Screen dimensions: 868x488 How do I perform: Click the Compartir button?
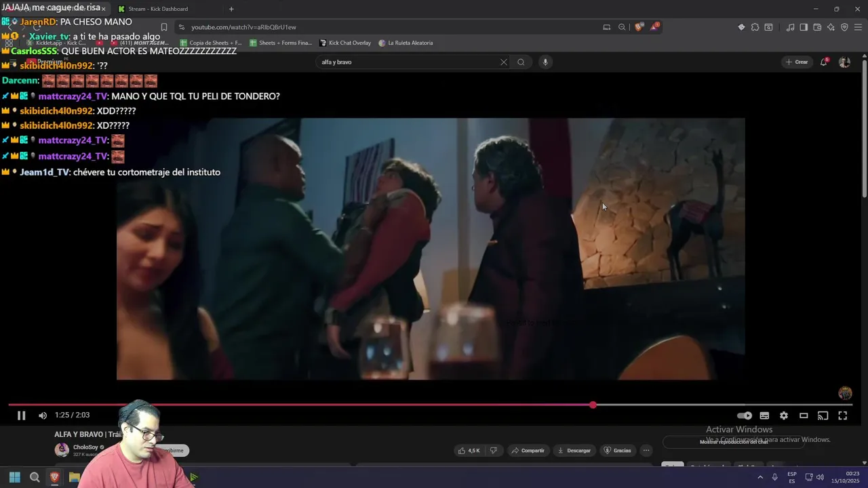point(528,451)
